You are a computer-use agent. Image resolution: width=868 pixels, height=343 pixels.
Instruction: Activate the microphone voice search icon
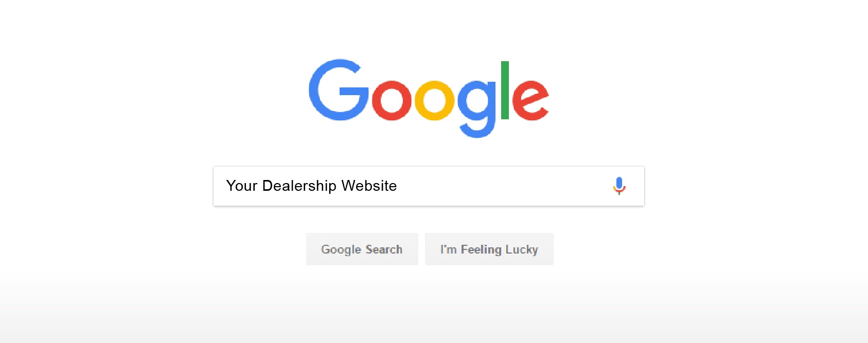point(619,186)
